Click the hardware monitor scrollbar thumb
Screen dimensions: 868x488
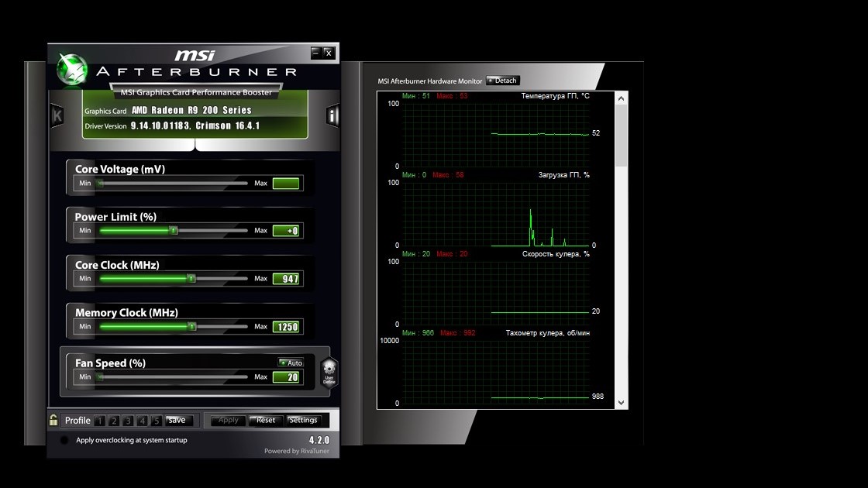point(621,136)
